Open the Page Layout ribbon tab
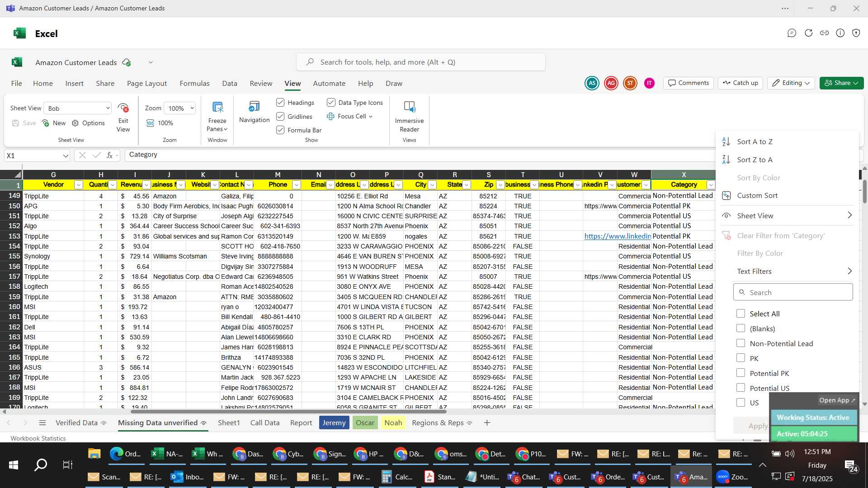The width and height of the screenshot is (868, 488). [x=147, y=83]
